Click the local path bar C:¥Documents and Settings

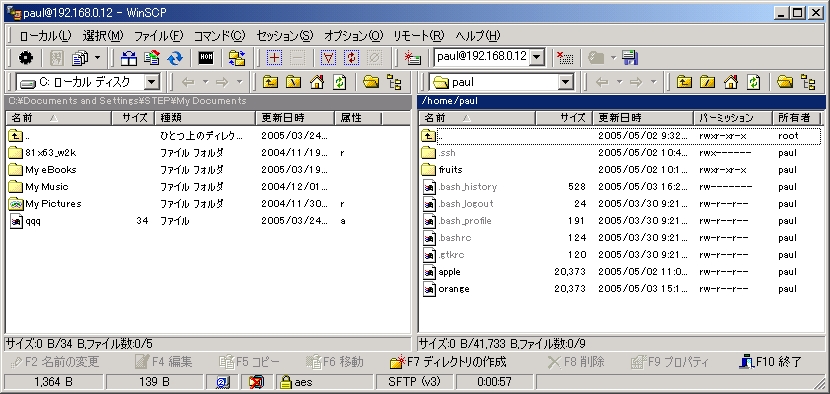(x=208, y=101)
